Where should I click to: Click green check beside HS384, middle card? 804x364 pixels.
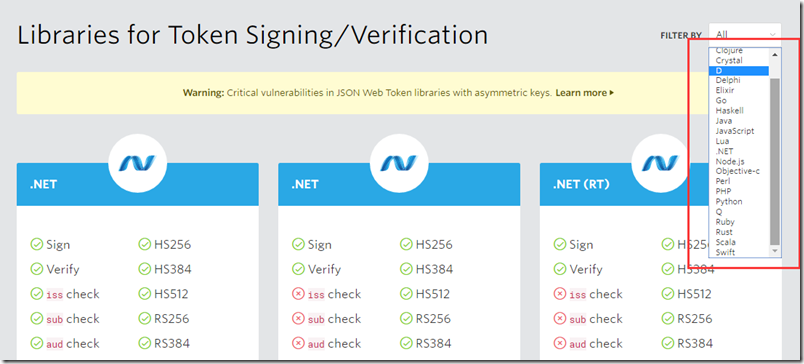(x=406, y=269)
